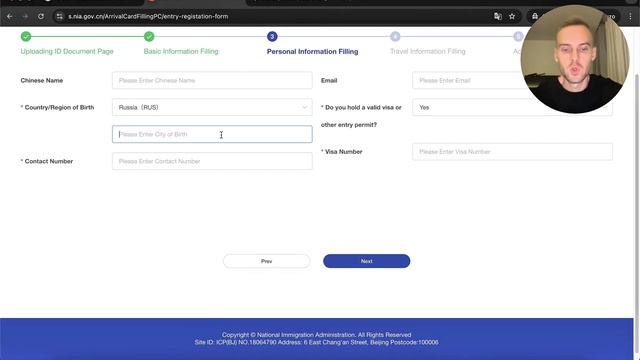
Task: Open site information icon in address bar
Action: pyautogui.click(x=60, y=16)
